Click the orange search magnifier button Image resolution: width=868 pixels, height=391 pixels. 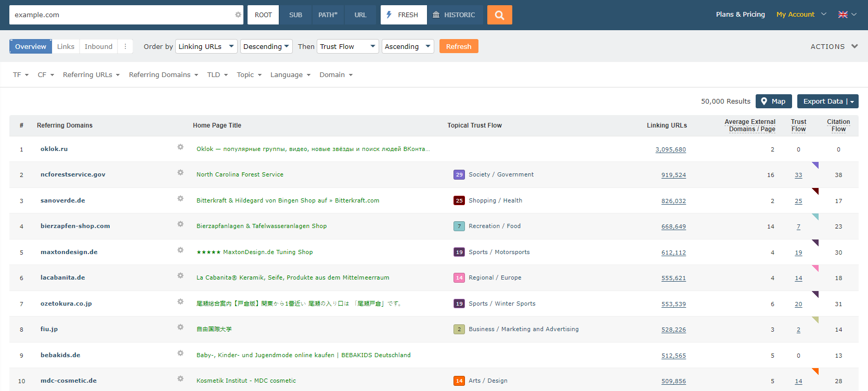(x=499, y=15)
